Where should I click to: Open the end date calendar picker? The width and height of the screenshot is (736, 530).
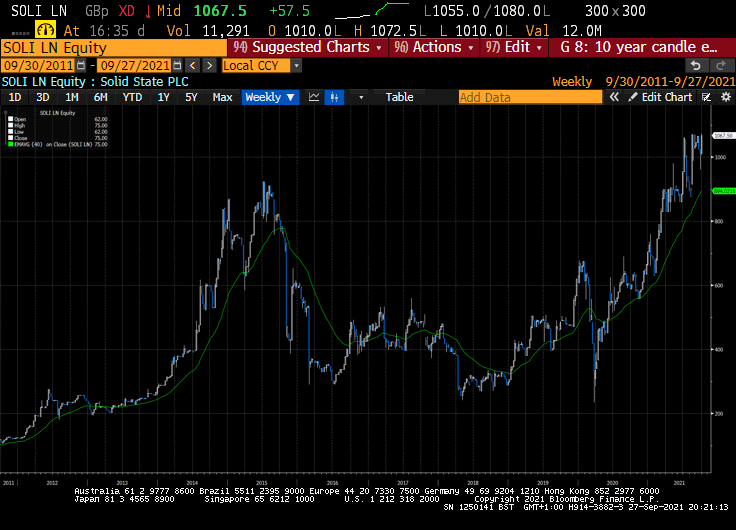[x=177, y=66]
